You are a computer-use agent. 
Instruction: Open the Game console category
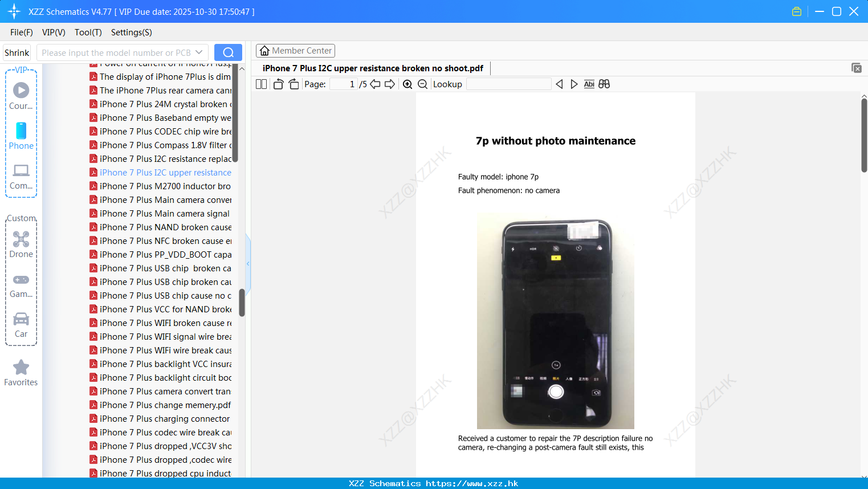(21, 285)
